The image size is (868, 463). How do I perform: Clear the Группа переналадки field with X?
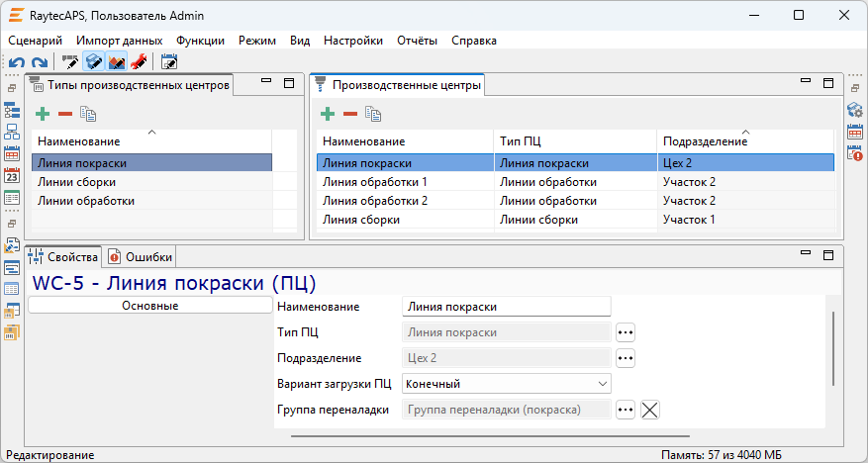pyautogui.click(x=650, y=410)
